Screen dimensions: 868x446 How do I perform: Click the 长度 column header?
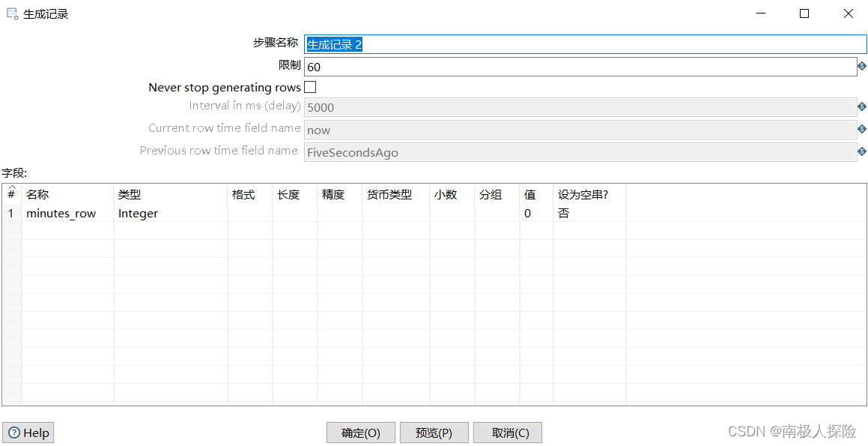click(x=294, y=194)
